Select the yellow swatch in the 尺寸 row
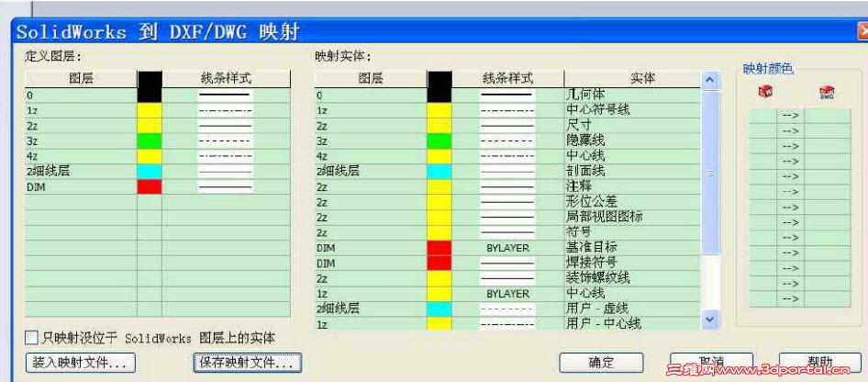 [440, 126]
